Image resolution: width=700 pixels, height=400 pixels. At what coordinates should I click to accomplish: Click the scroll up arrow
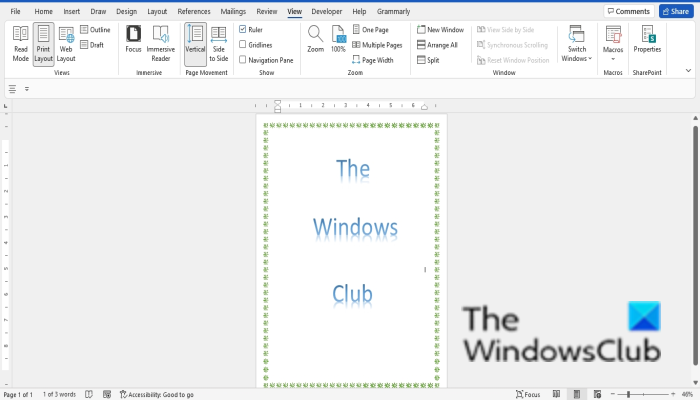[695, 118]
